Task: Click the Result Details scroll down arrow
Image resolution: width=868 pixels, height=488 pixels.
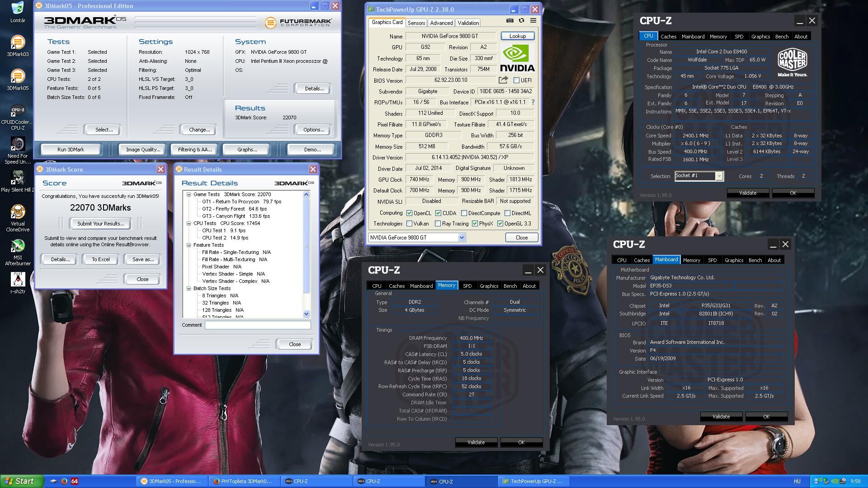Action: tap(306, 314)
